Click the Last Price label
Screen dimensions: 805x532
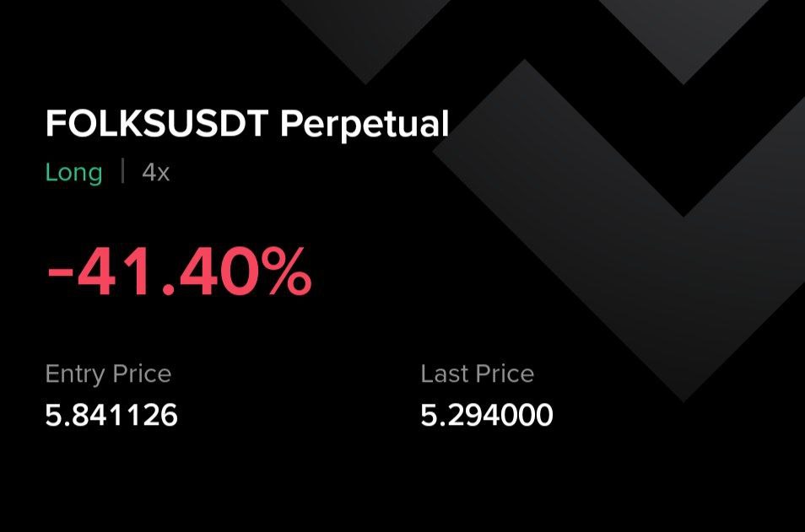[477, 373]
